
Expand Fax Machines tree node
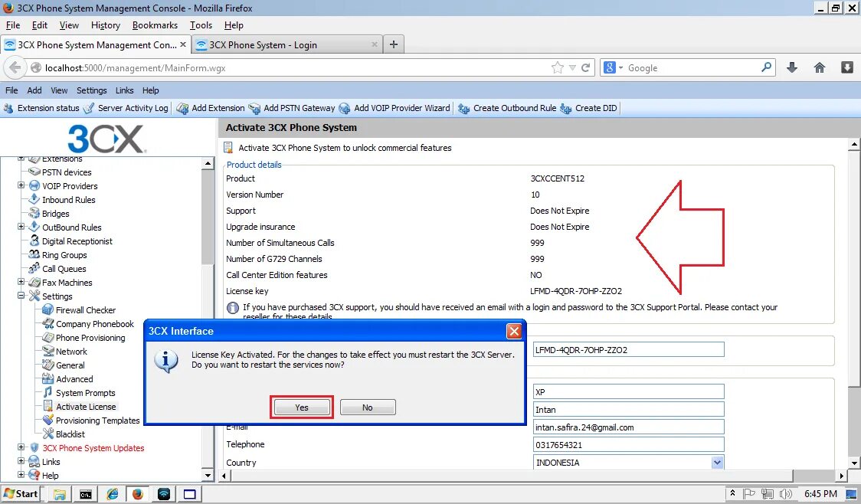point(21,282)
